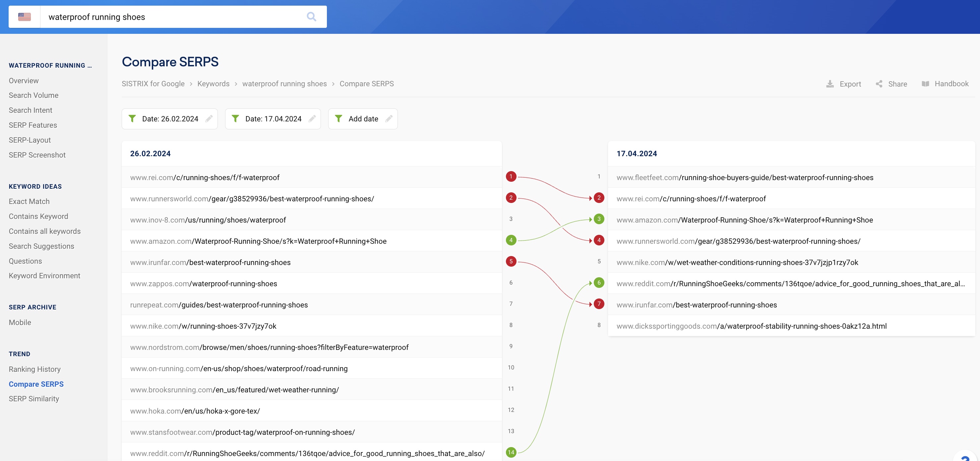Click green badge 4 for amazon.com left side

click(511, 240)
